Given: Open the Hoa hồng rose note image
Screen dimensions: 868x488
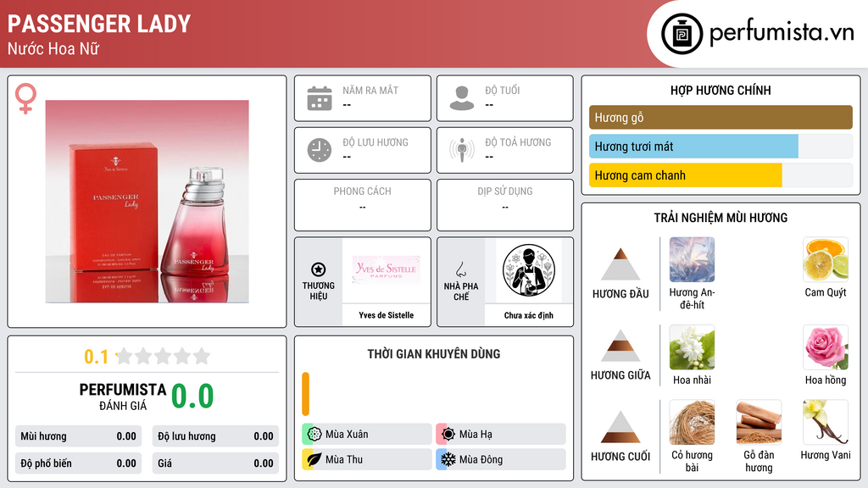Looking at the screenshot, I should coord(826,347).
